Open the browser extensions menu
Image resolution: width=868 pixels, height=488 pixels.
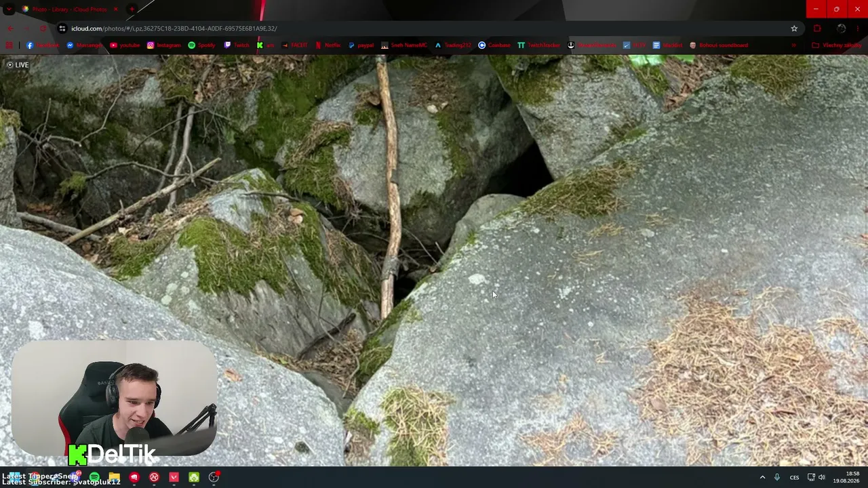click(817, 28)
